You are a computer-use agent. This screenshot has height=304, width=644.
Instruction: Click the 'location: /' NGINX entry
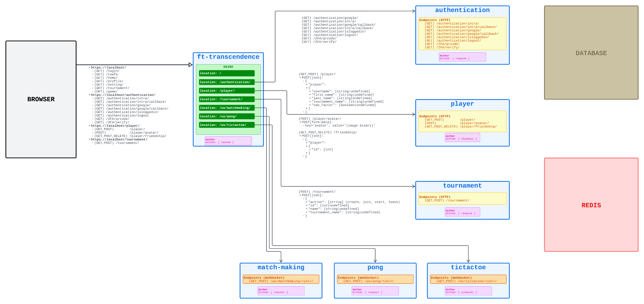click(x=227, y=73)
